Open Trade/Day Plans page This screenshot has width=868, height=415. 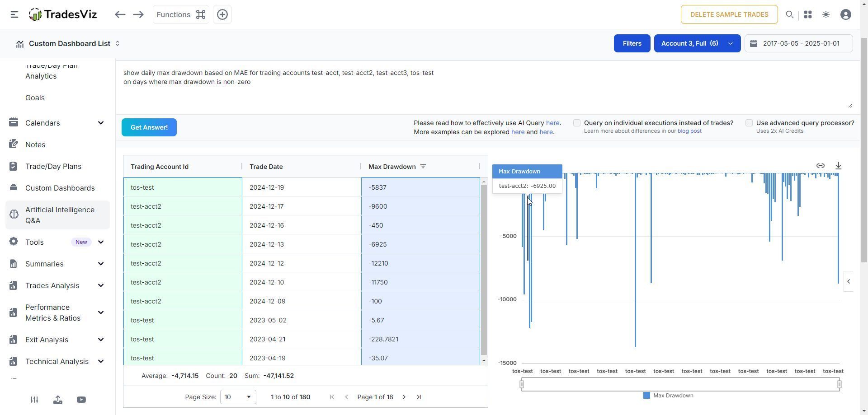53,166
